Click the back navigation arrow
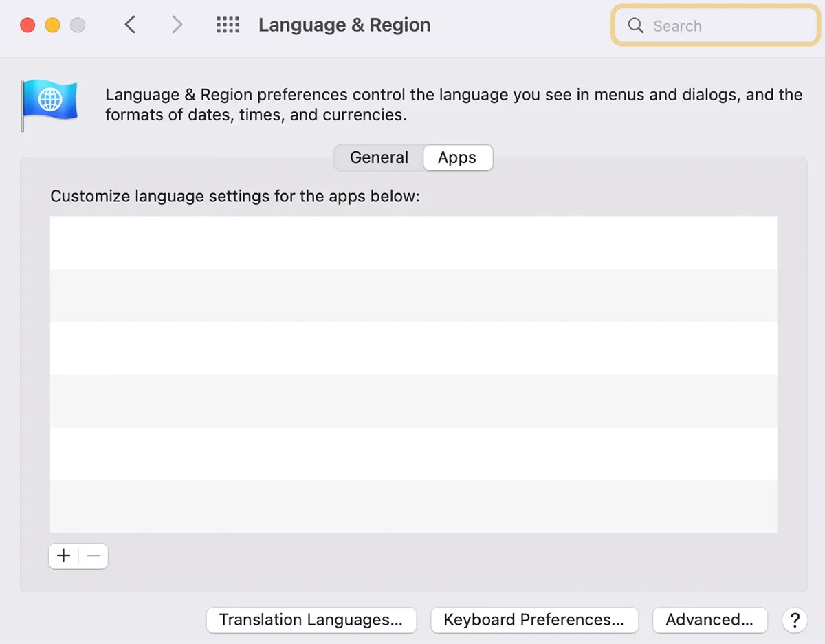The height and width of the screenshot is (644, 825). pyautogui.click(x=130, y=24)
